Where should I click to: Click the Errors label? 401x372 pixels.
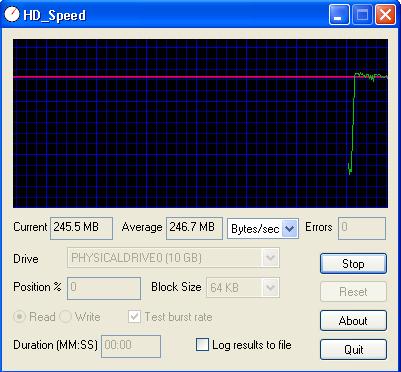319,227
